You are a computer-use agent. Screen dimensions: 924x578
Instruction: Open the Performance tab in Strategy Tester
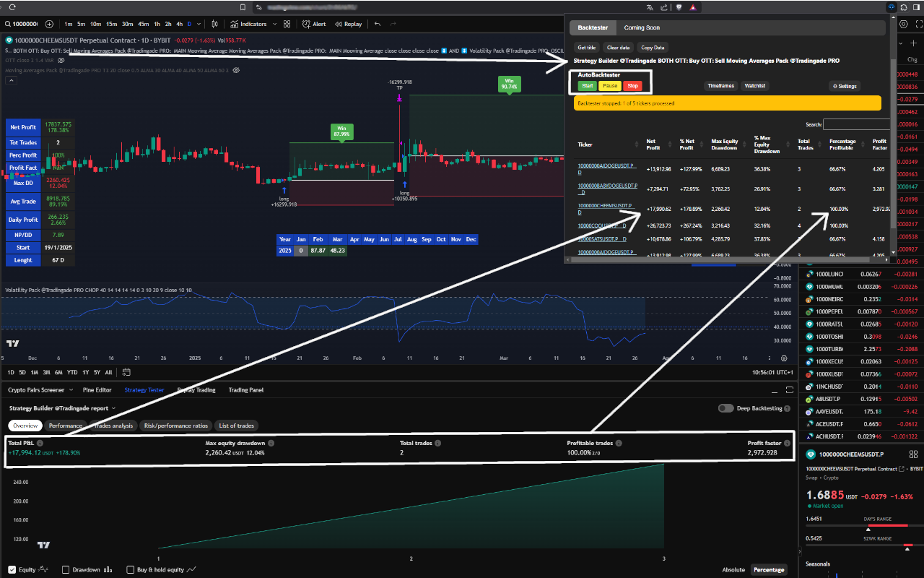(66, 426)
